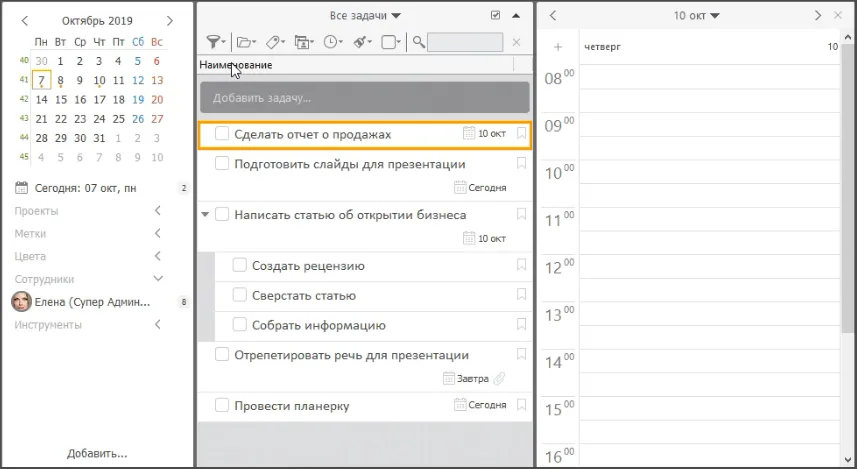Select Сегодня: 07 окт, пн link
Viewport: 857px width, 469px height.
[x=85, y=188]
